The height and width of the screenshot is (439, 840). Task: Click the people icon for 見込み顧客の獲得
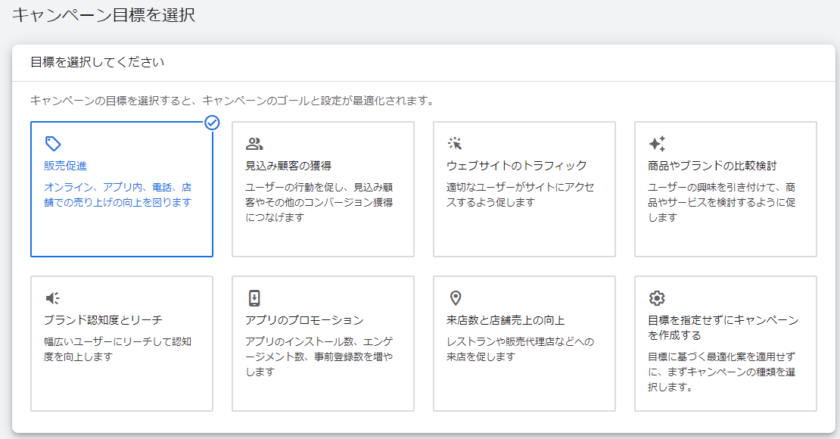tap(254, 144)
